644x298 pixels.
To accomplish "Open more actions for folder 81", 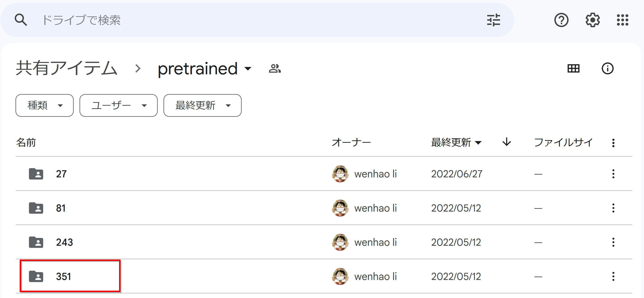I will (613, 208).
